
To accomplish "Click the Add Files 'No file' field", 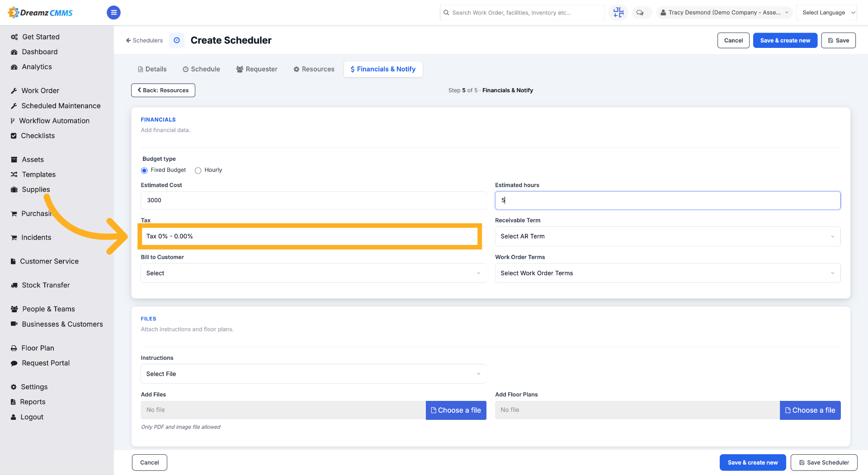I will pos(283,410).
